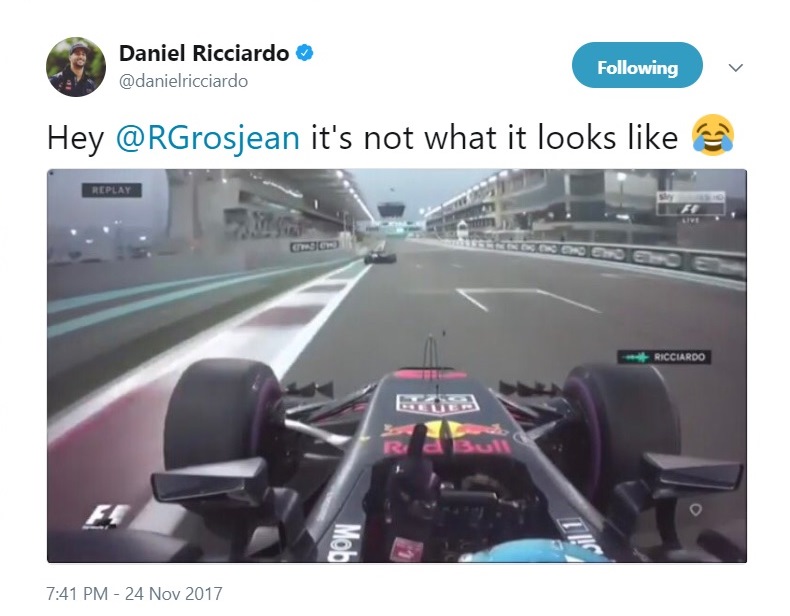Screen dimensions: 790x616
Task: Click the radio waveform icon beside RICCIARDO
Action: 636,357
